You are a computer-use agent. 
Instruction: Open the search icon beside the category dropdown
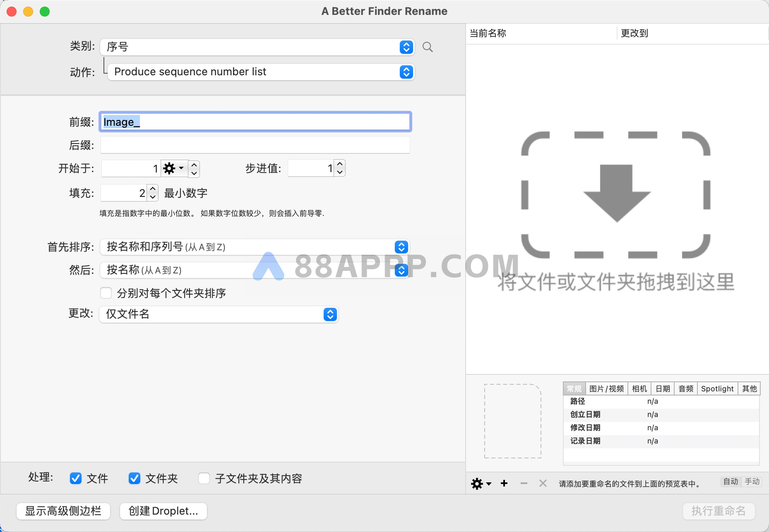pos(428,47)
